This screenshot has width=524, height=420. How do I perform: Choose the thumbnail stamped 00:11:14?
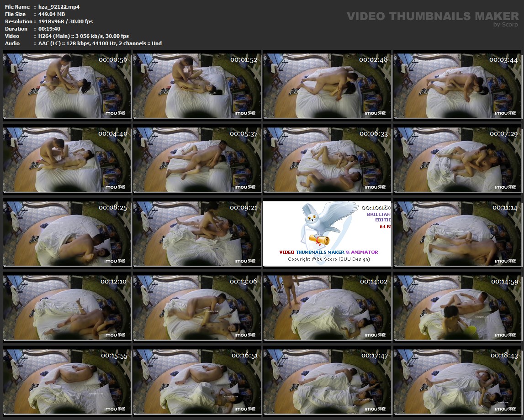(457, 234)
